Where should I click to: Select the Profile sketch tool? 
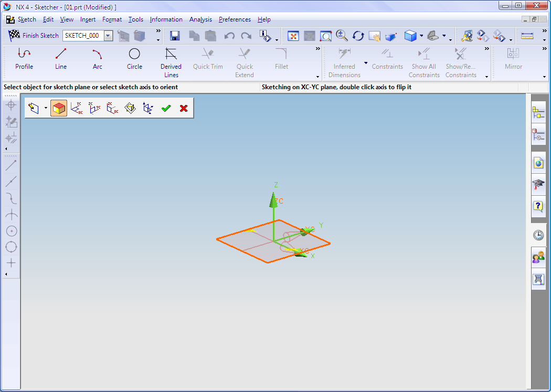coord(24,59)
